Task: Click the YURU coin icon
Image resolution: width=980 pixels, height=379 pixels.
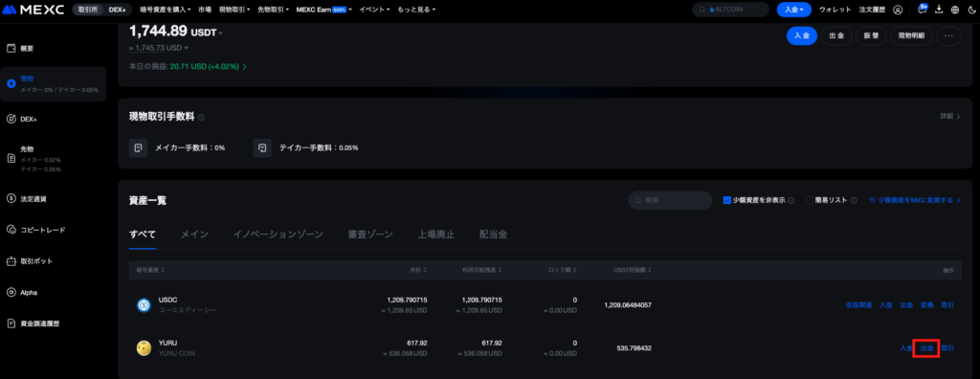Action: click(x=144, y=347)
